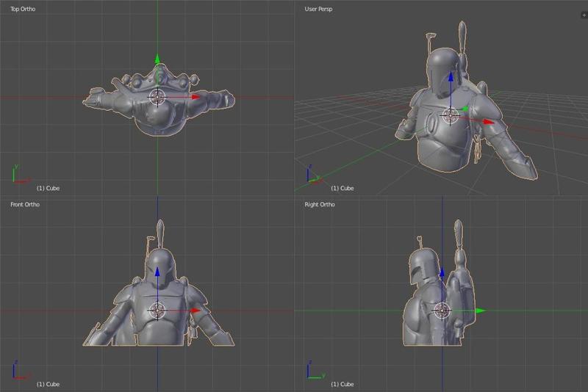This screenshot has height=392, width=588.
Task: Click the 'Right Ortho' view label
Action: tap(320, 204)
